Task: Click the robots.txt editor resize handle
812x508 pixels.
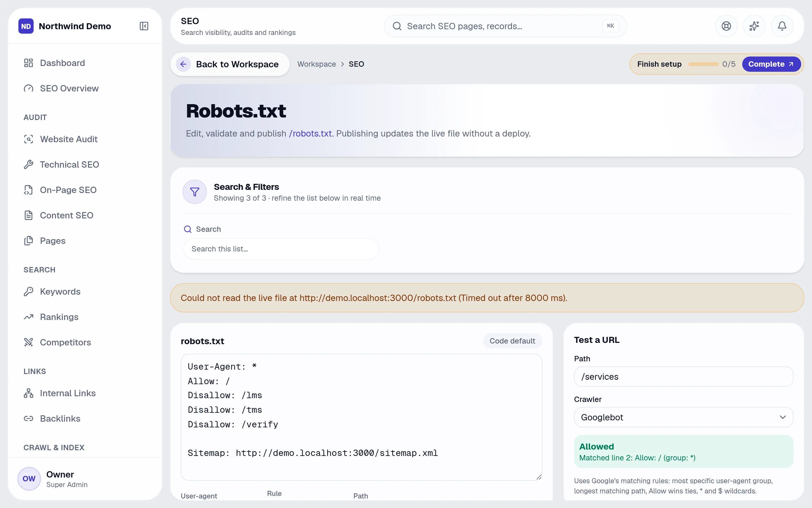Action: coord(539,477)
